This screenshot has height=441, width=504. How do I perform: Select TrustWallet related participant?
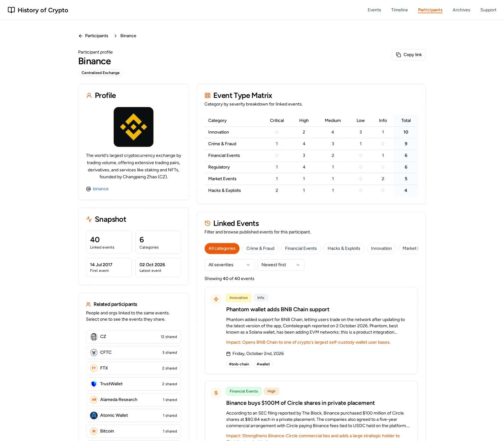tap(134, 384)
